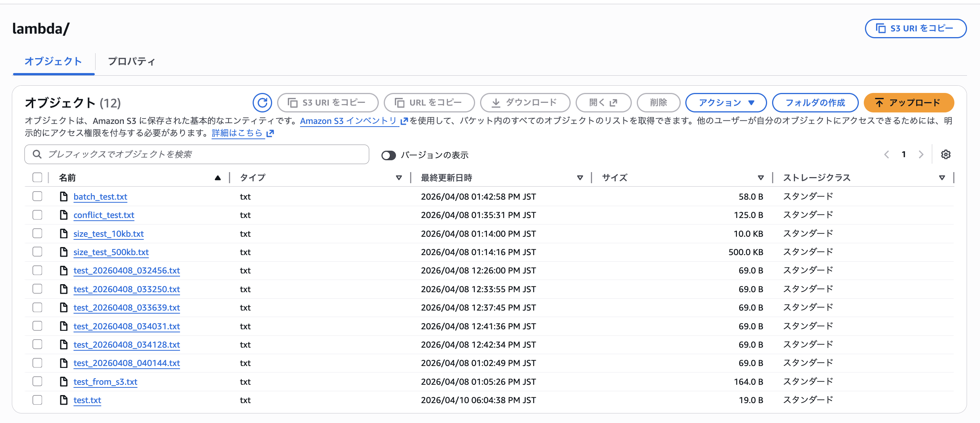Click the upload arrow icon on アップロード button
The height and width of the screenshot is (423, 980).
click(x=879, y=102)
